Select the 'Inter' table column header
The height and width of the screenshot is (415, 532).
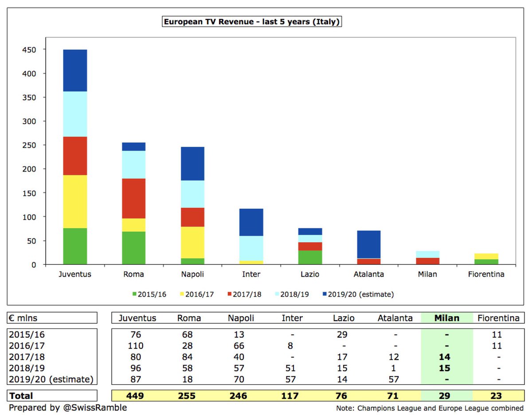tap(292, 318)
